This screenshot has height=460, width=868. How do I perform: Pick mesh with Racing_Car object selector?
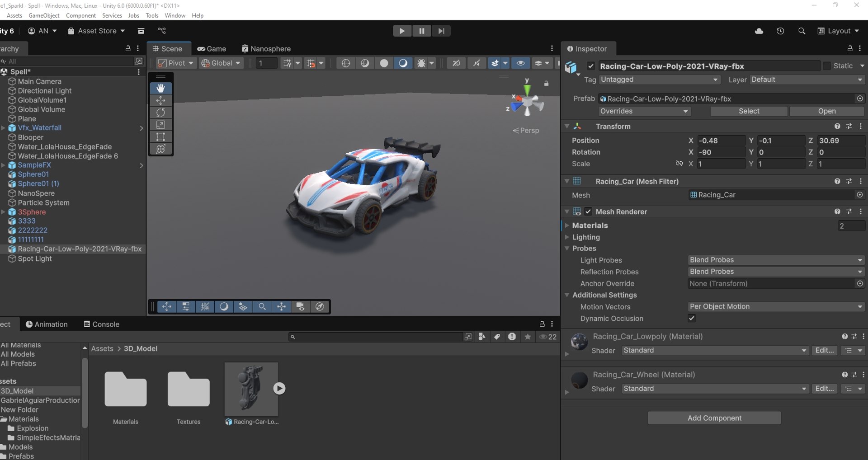[860, 195]
